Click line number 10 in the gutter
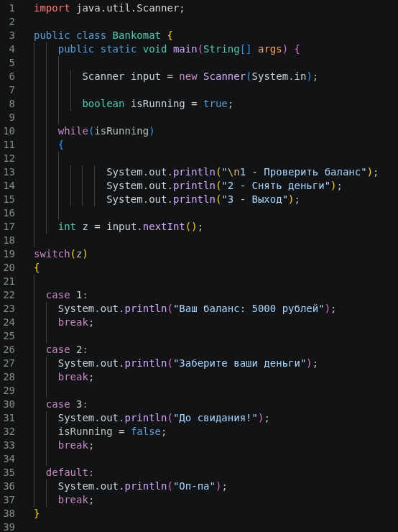Image resolution: width=398 pixels, height=532 pixels. [9, 131]
